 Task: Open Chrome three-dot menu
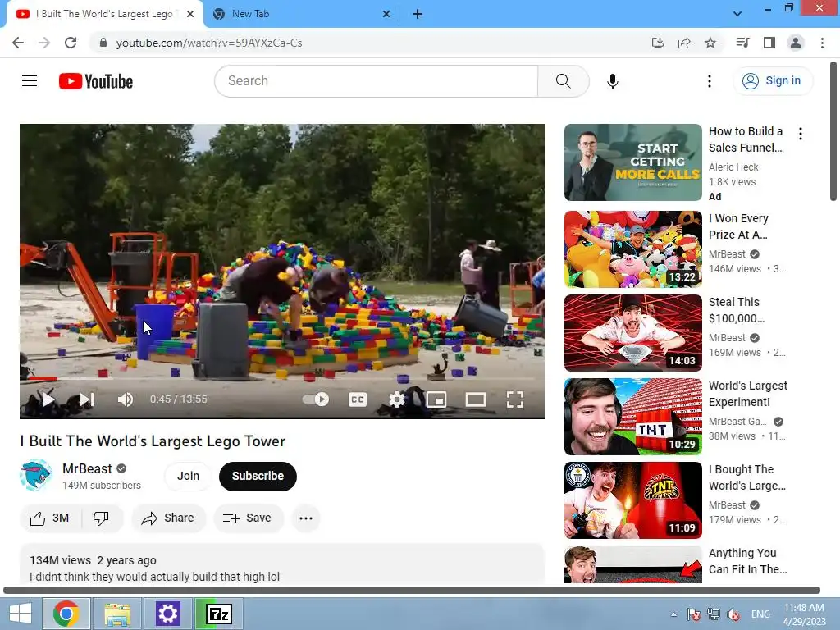coord(822,43)
